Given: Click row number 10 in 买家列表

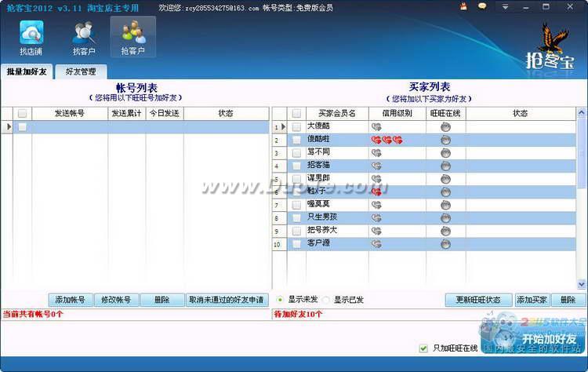Looking at the screenshot, I should (277, 244).
